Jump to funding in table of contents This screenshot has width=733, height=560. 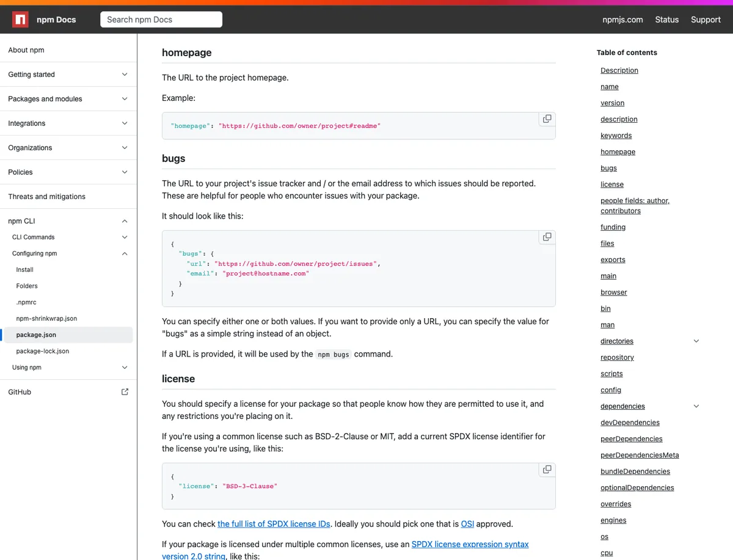tap(613, 227)
